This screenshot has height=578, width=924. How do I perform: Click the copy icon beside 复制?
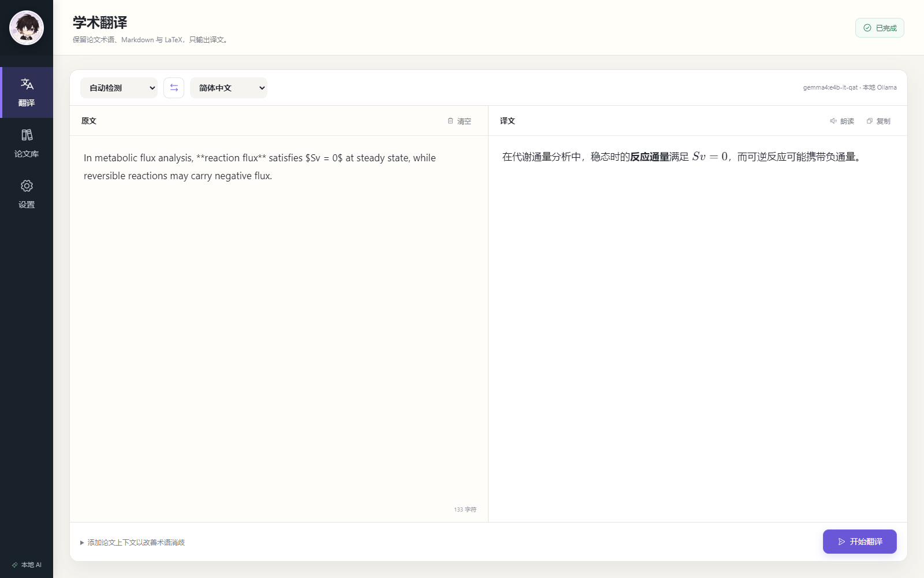pyautogui.click(x=870, y=121)
